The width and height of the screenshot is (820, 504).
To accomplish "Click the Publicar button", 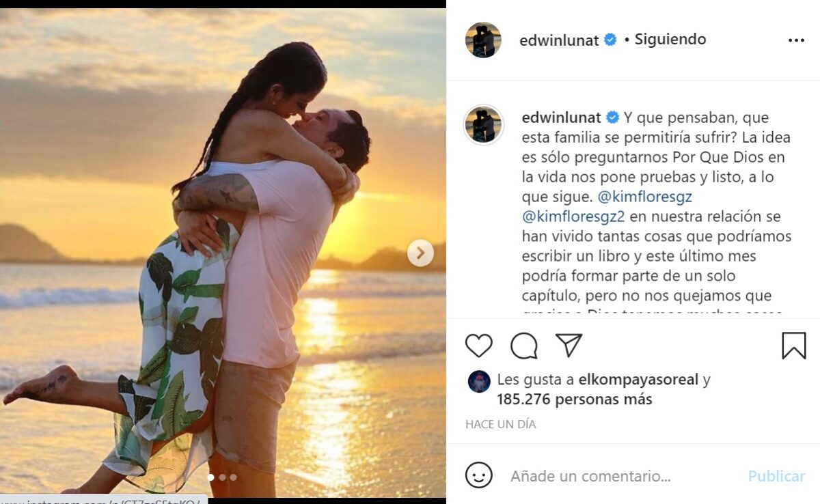I will 776,476.
